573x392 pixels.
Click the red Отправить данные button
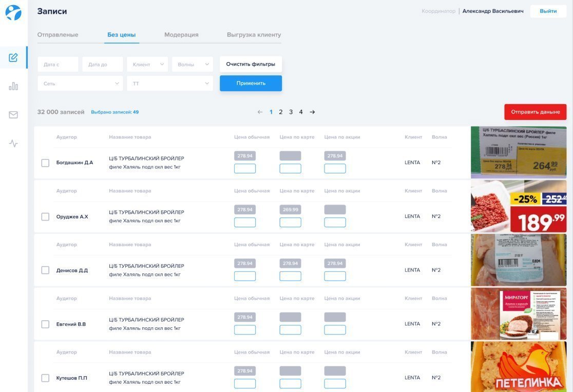pos(536,112)
